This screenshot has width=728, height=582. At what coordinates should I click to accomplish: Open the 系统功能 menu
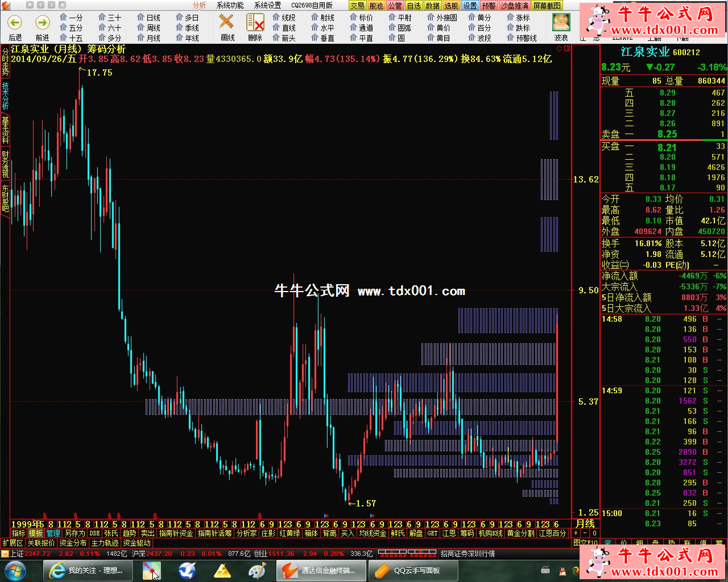point(230,5)
